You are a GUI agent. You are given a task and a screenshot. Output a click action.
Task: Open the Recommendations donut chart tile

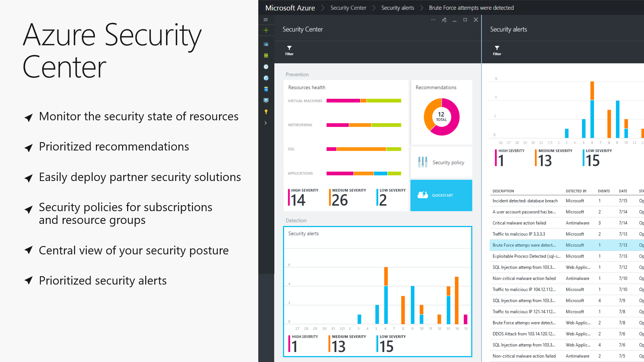[441, 112]
